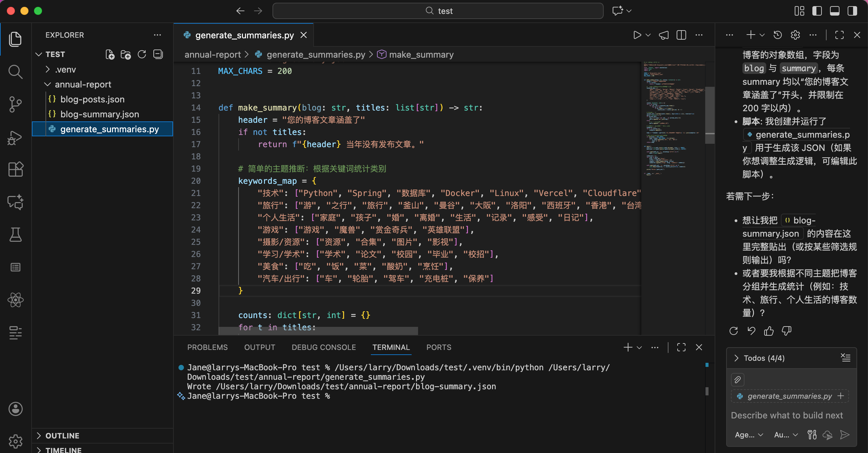Click the Testing flask icon

click(15, 234)
